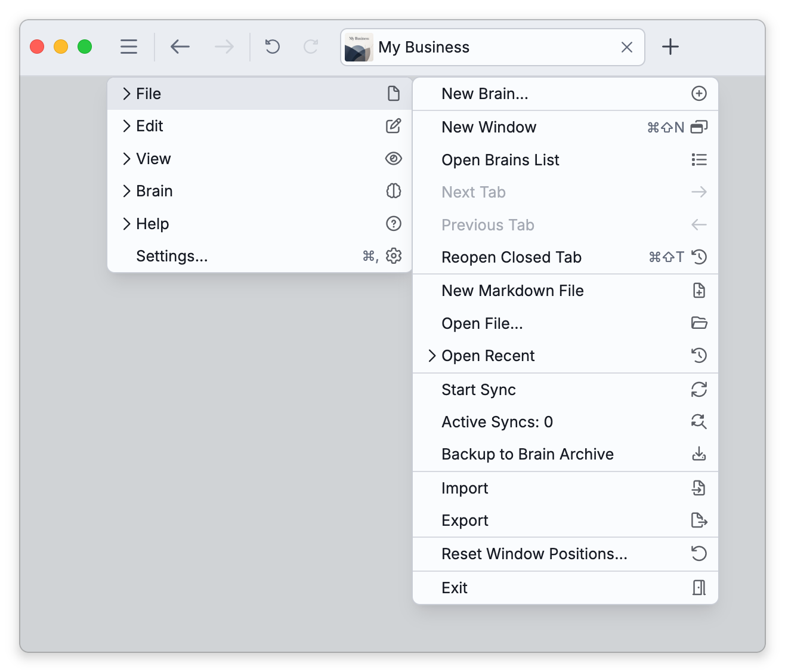785x672 pixels.
Task: Click the Active Syncs search-sync icon
Action: 699,421
